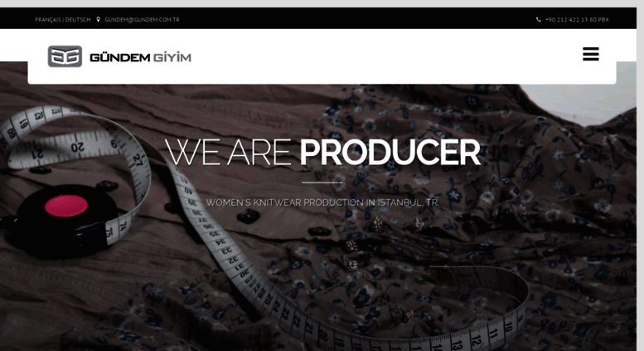Open the hamburger navigation menu

pyautogui.click(x=591, y=54)
